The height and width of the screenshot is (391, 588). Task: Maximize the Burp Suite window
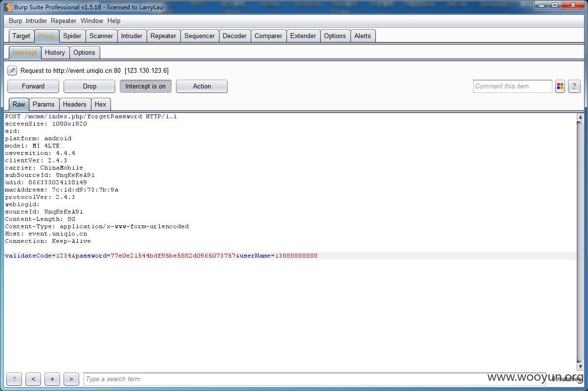(555, 5)
